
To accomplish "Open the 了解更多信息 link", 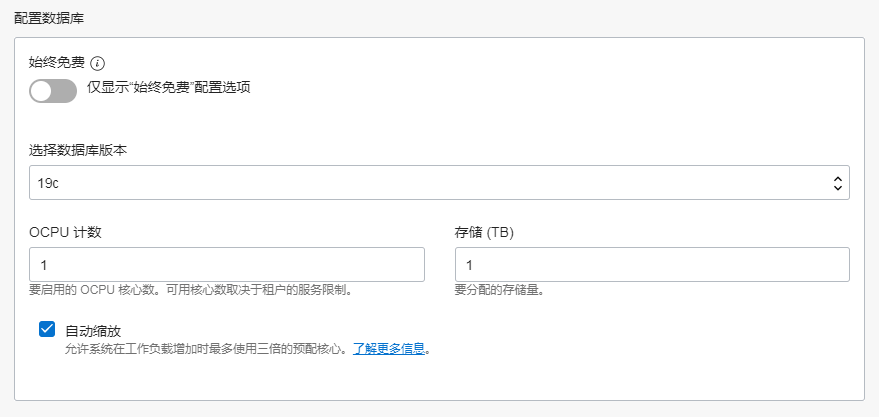I will (389, 349).
